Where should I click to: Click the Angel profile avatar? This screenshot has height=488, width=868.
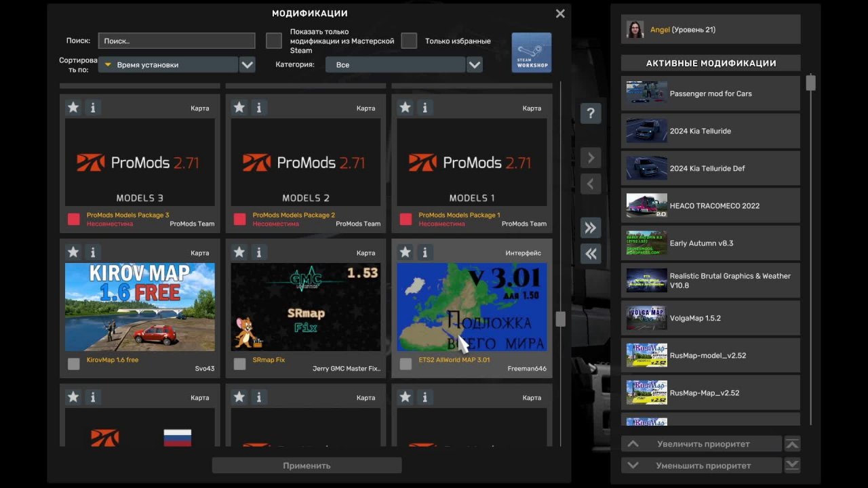tap(635, 30)
